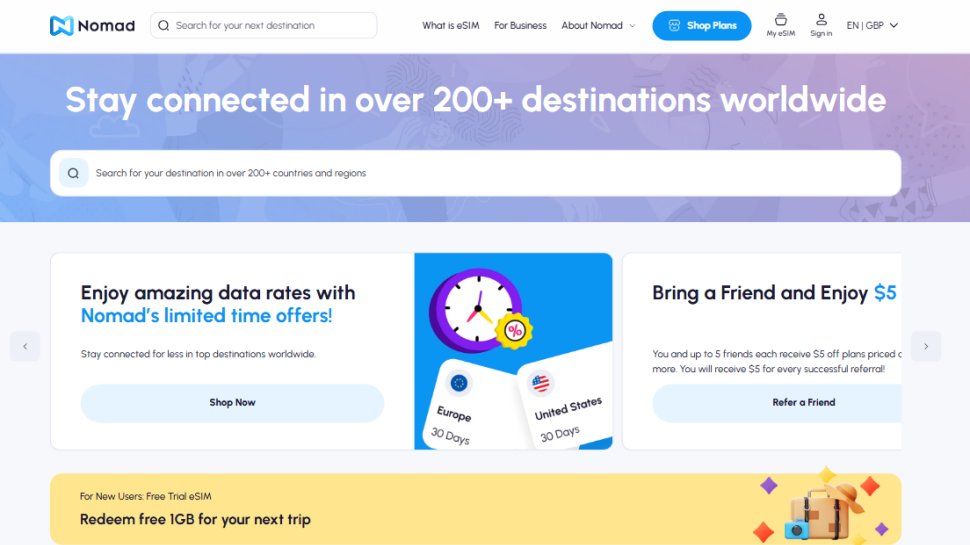
Task: Go to next carousel slide
Action: (x=925, y=346)
